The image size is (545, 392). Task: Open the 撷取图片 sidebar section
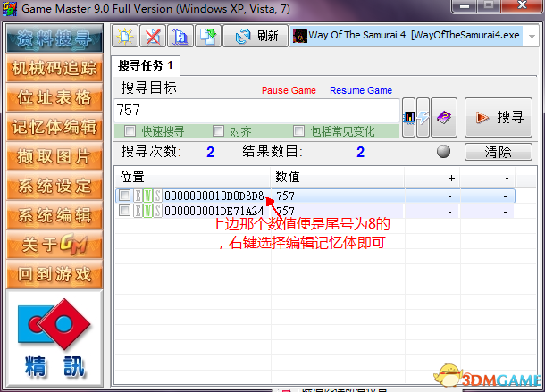54,156
